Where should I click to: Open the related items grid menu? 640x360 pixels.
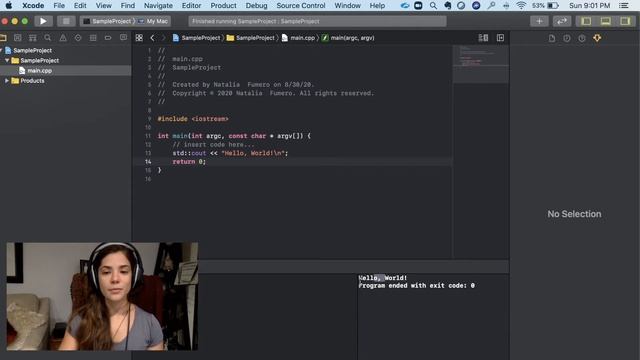[139, 38]
